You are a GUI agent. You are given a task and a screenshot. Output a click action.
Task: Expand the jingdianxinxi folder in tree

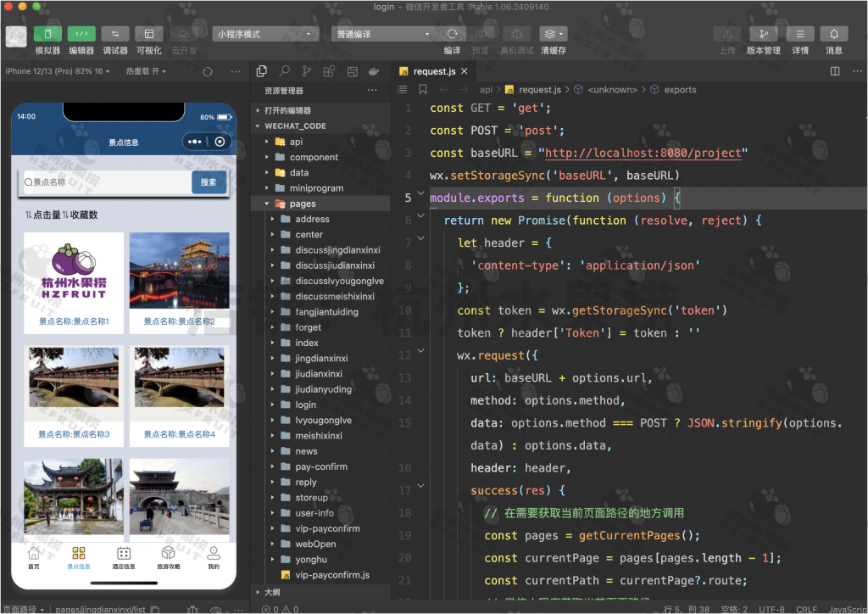(x=321, y=359)
